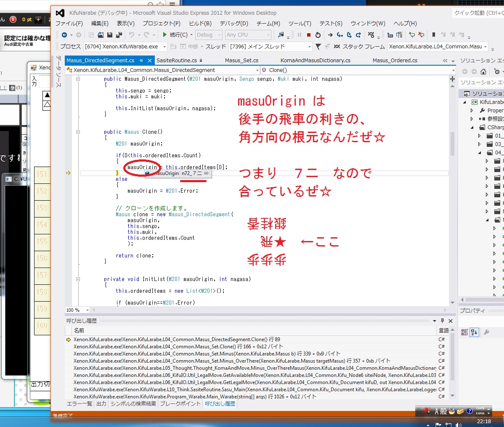Click the Step Over icon
Image resolution: width=504 pixels, height=427 pixels.
(349, 35)
